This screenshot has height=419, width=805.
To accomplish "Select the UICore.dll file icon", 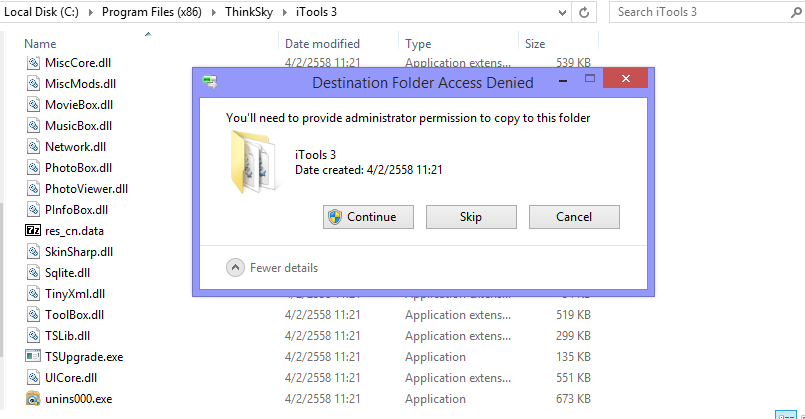I will coord(33,377).
